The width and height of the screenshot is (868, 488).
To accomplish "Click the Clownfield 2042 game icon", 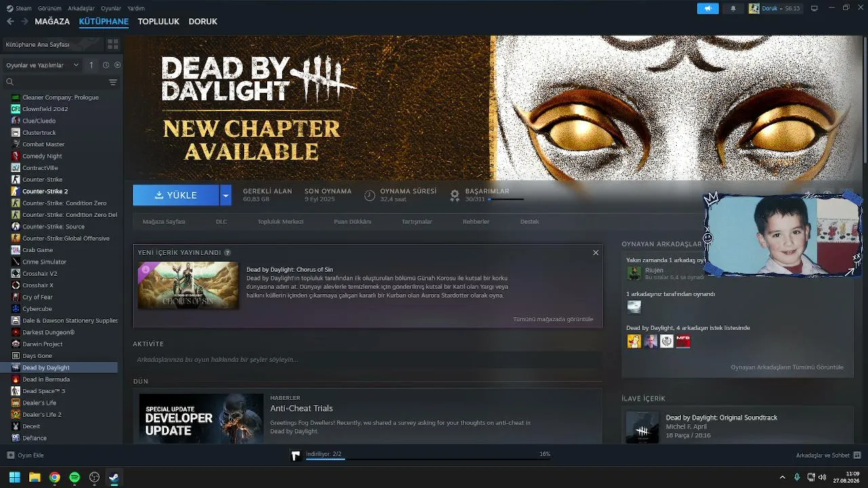I will point(16,109).
